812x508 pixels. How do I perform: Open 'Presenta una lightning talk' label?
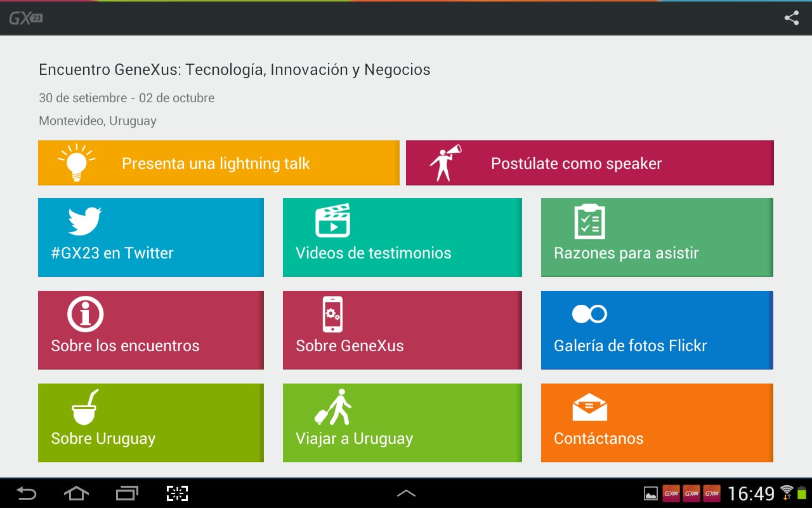[x=216, y=163]
